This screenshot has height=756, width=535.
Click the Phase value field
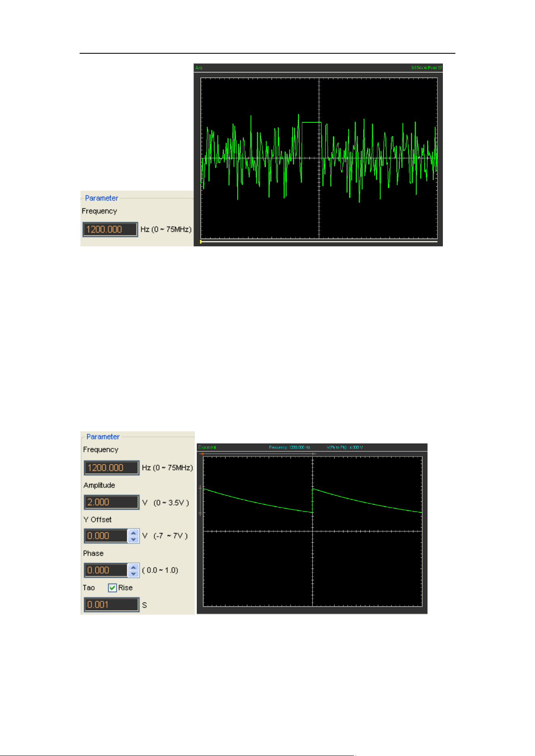[x=106, y=570]
